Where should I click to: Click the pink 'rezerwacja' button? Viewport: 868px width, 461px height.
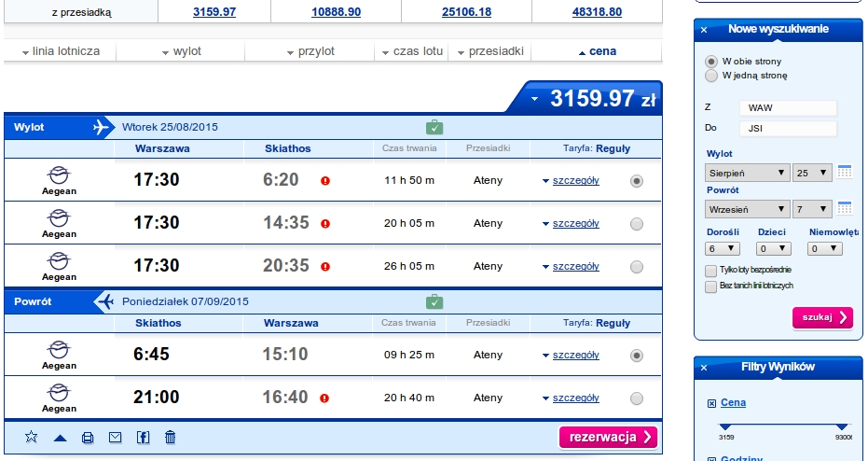click(609, 437)
